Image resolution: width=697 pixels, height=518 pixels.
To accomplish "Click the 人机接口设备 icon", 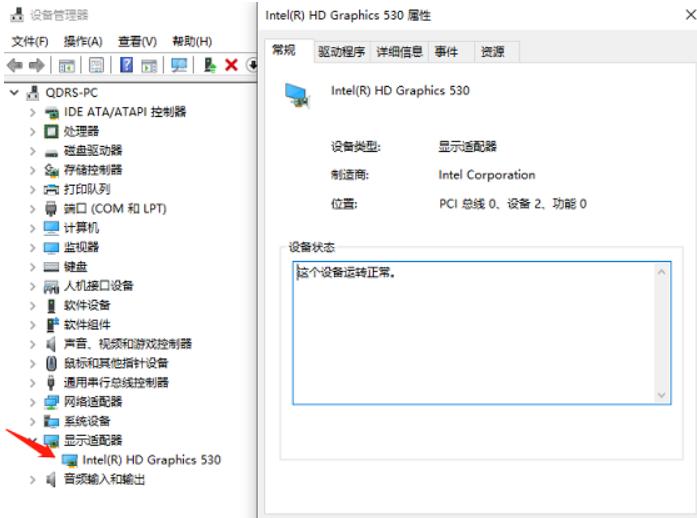I will point(52,286).
